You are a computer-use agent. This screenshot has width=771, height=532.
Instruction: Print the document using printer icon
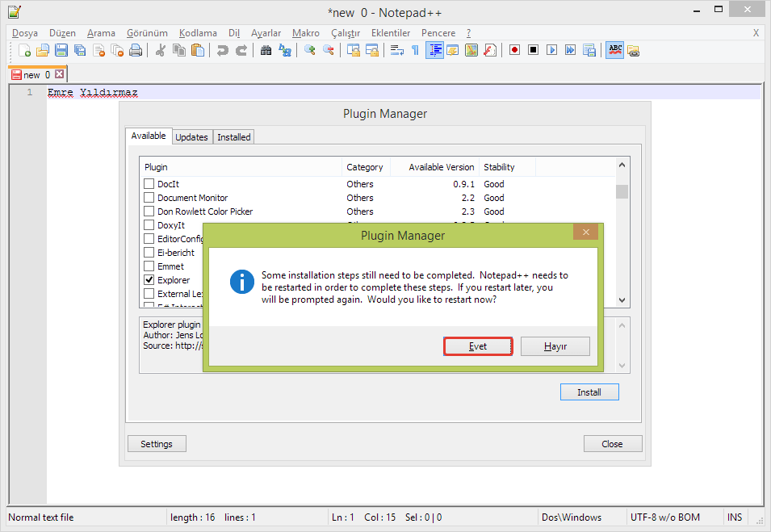coord(136,50)
